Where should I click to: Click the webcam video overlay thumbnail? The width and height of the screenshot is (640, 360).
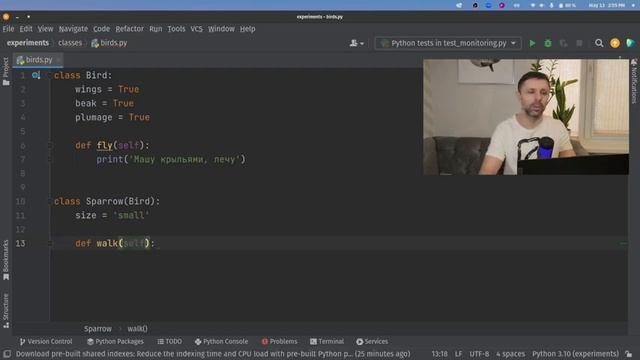click(x=526, y=117)
